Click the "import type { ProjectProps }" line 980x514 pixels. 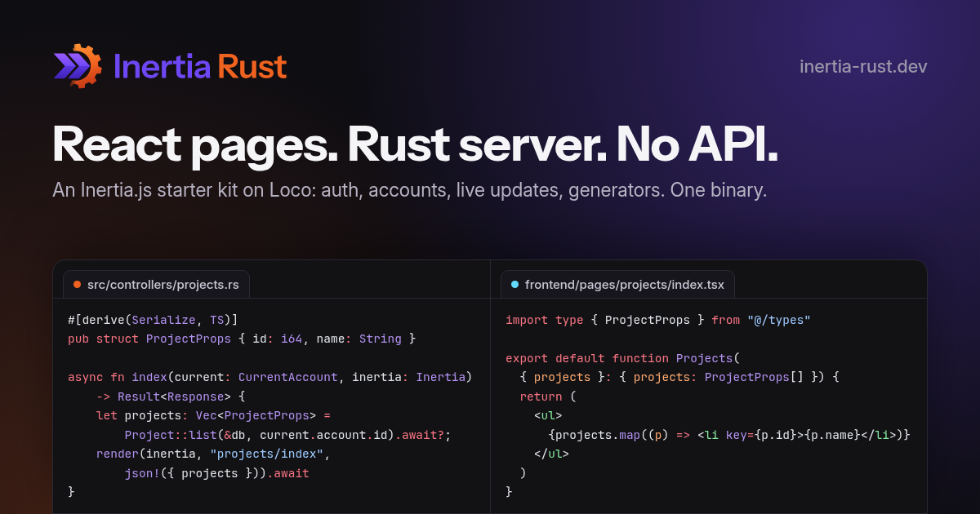tap(657, 320)
